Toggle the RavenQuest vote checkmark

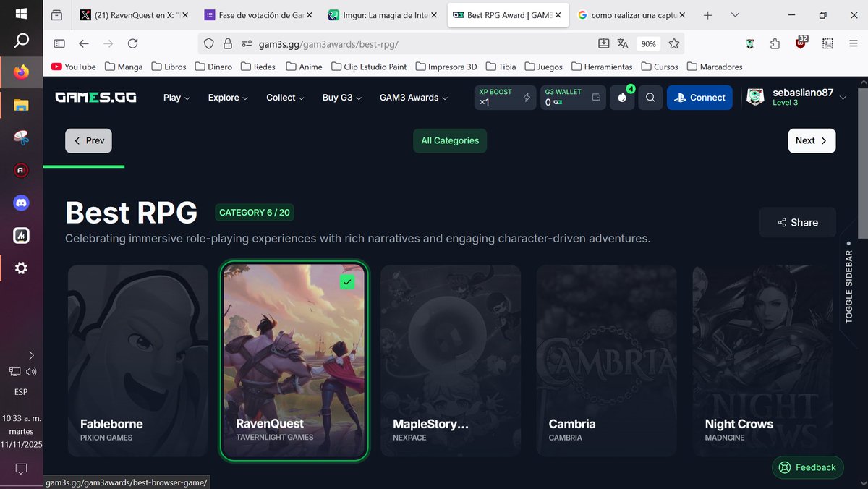(347, 282)
